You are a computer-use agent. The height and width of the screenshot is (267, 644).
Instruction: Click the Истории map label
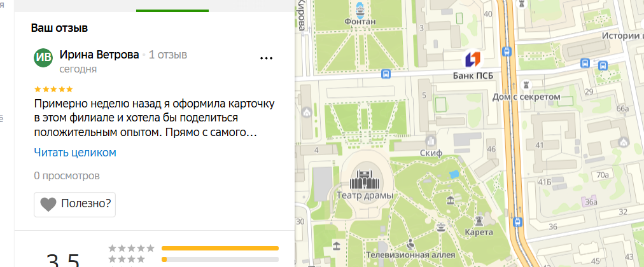pos(622,36)
